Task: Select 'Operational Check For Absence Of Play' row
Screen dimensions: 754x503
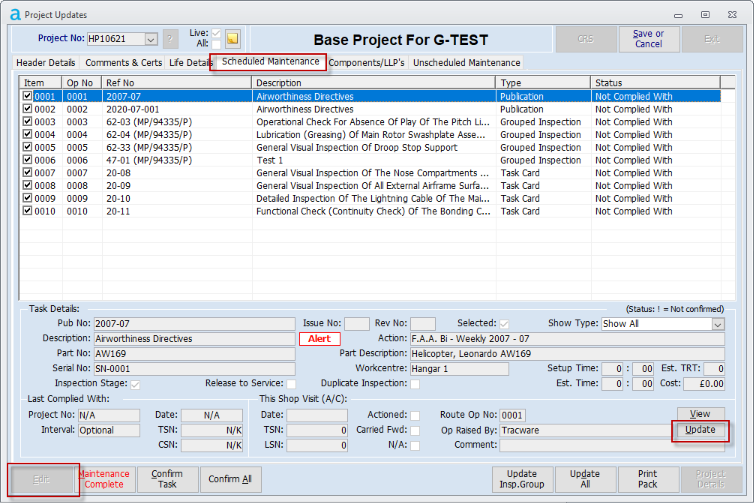Action: pos(370,122)
